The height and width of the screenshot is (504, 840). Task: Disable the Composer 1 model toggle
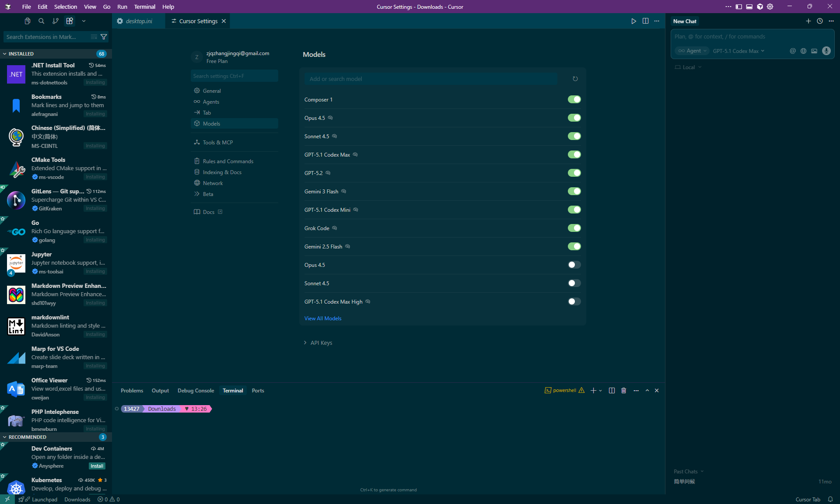tap(574, 99)
